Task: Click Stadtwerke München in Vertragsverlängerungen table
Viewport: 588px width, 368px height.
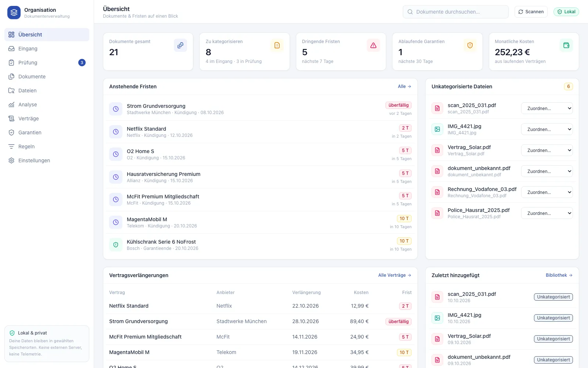Action: [241, 321]
